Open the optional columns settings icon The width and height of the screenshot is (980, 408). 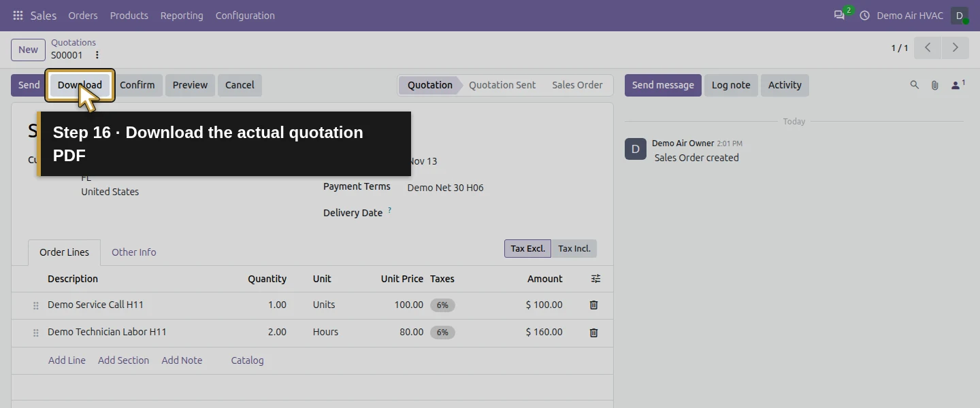595,279
